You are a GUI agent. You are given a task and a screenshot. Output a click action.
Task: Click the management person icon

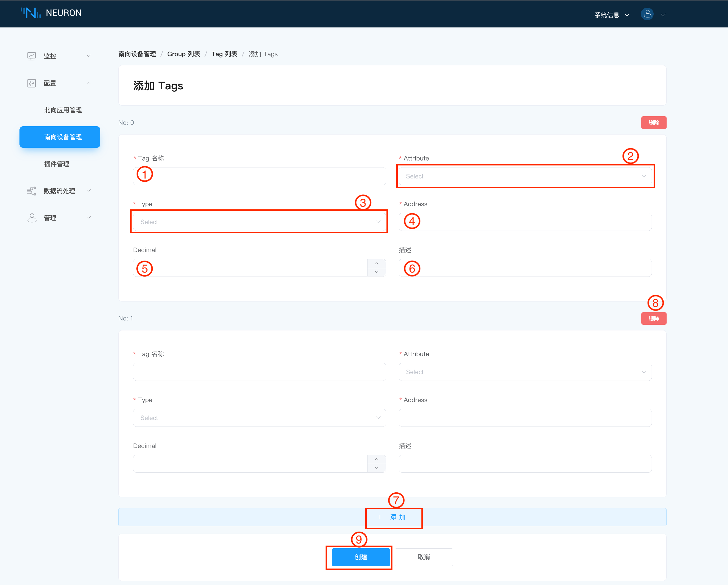click(32, 218)
